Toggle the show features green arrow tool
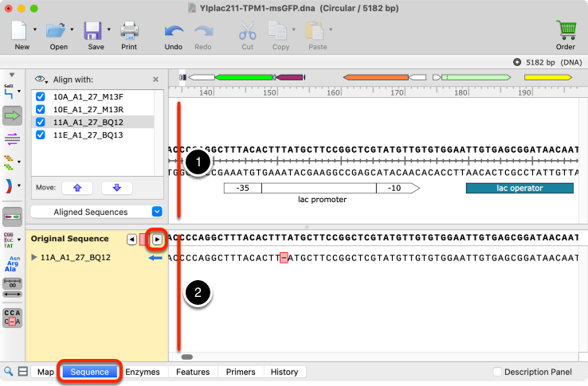 pyautogui.click(x=13, y=115)
